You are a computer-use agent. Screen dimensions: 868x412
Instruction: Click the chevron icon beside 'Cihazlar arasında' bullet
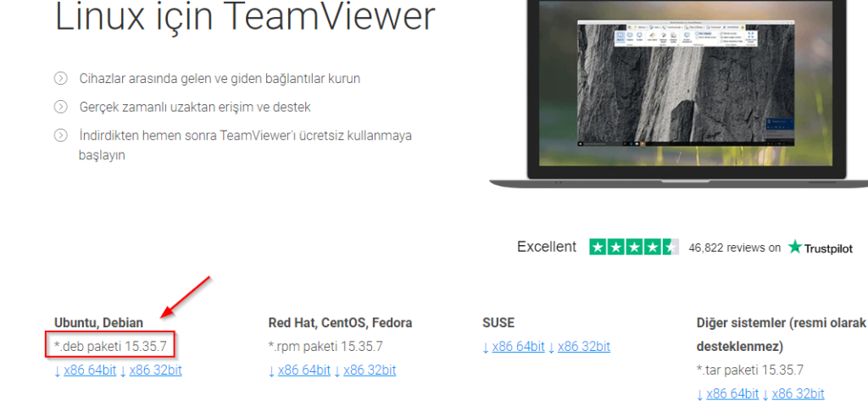(x=60, y=78)
